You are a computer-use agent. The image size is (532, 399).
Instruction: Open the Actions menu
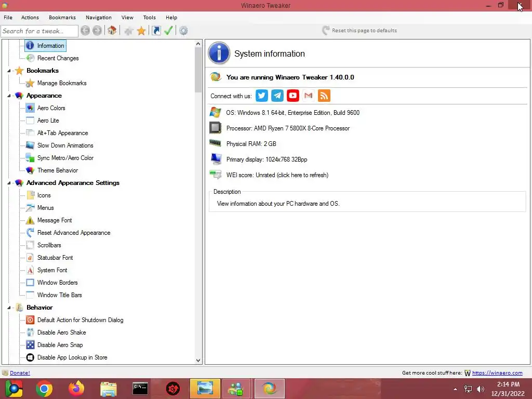(x=30, y=17)
